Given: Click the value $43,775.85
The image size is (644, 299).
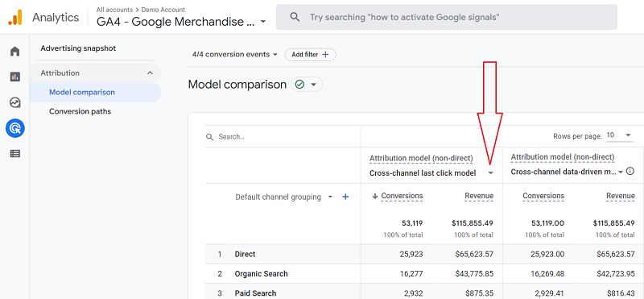Looking at the screenshot, I should coord(474,274).
